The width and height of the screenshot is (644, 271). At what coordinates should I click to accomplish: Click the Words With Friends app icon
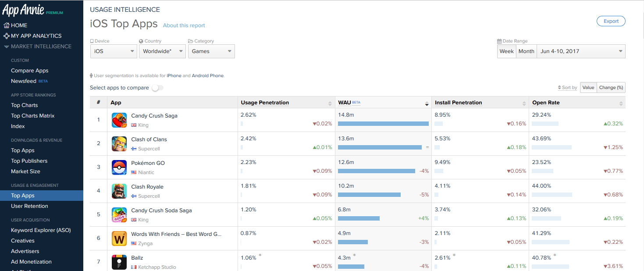(x=119, y=239)
